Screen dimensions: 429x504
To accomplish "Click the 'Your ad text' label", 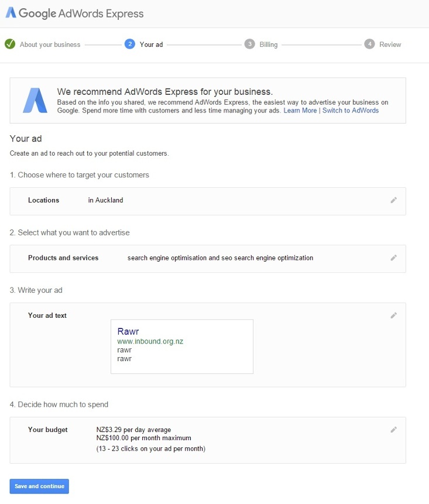I will coord(47,316).
